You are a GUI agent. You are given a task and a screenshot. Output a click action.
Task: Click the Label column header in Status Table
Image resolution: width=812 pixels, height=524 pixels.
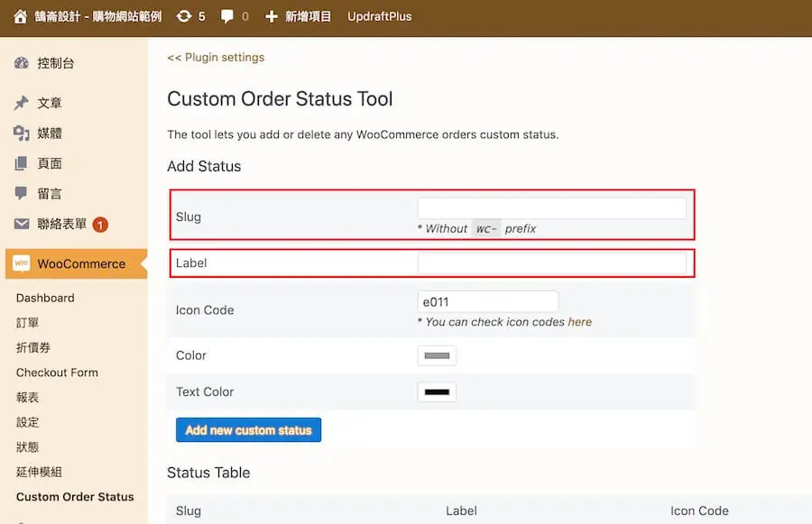(x=461, y=511)
